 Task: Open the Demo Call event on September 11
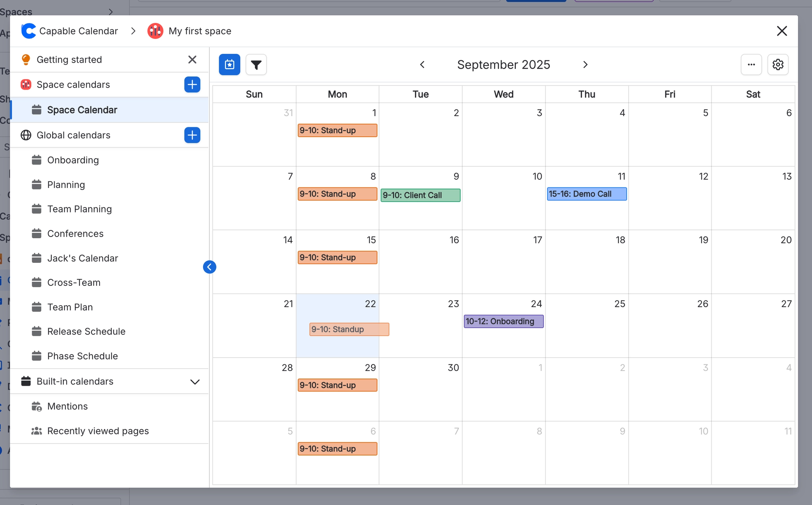point(586,194)
